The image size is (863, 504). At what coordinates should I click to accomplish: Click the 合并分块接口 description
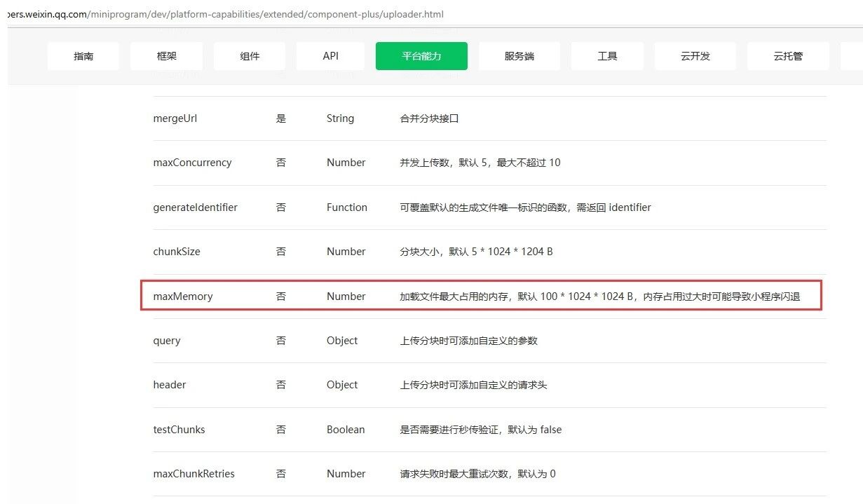[x=429, y=118]
